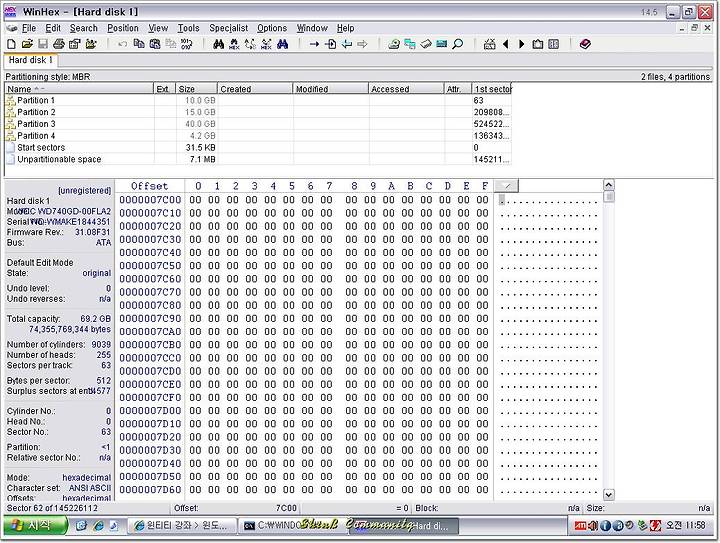Click the Open file folder icon
Viewport: 720px width, 543px height.
27,44
